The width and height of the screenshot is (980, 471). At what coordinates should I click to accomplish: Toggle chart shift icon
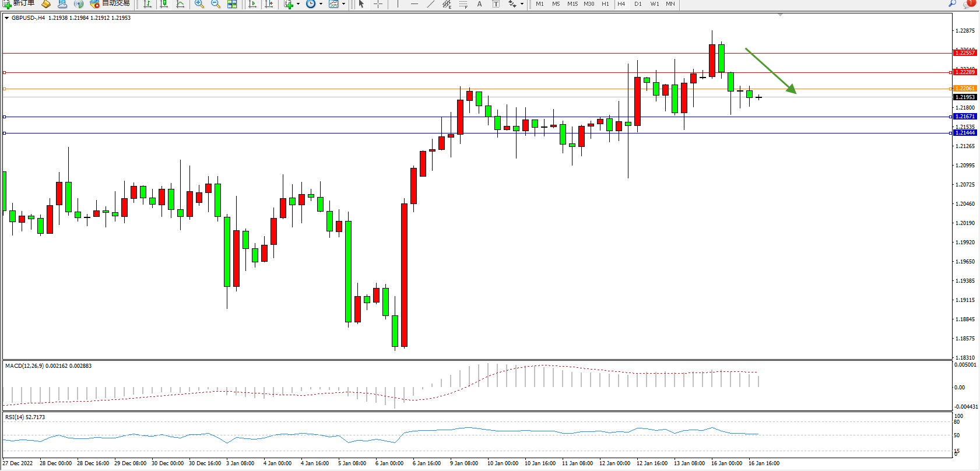click(x=269, y=4)
